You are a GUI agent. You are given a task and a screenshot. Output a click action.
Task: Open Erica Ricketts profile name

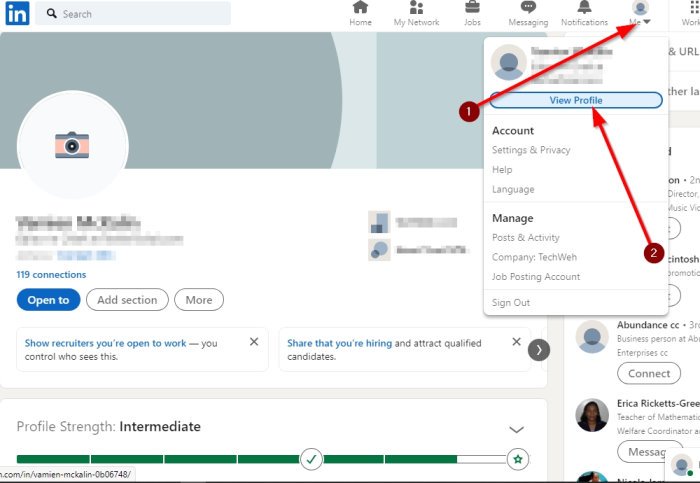pos(658,404)
